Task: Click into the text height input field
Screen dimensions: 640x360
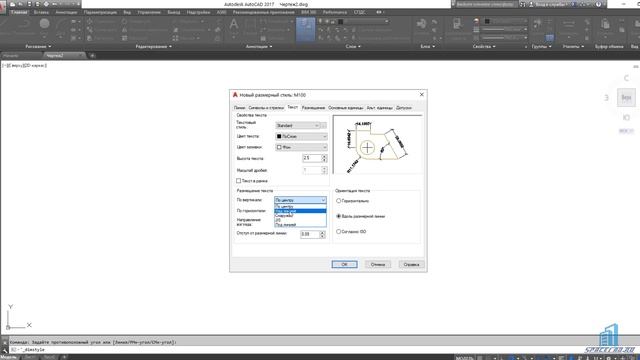Action: point(312,158)
